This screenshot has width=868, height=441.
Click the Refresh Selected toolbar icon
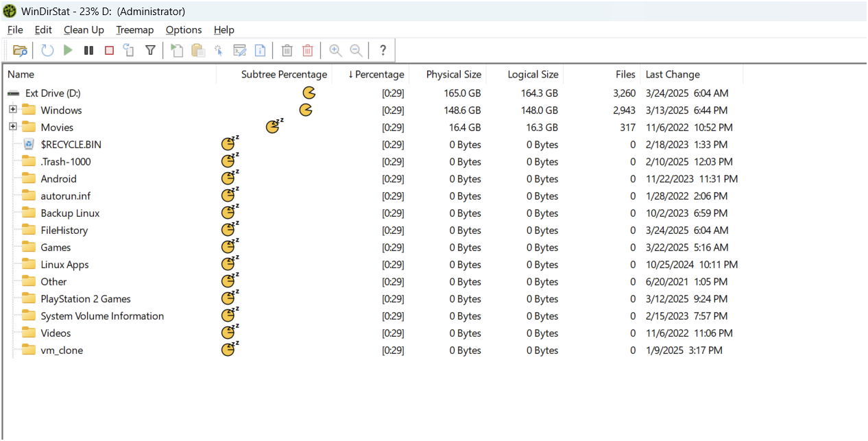click(129, 50)
